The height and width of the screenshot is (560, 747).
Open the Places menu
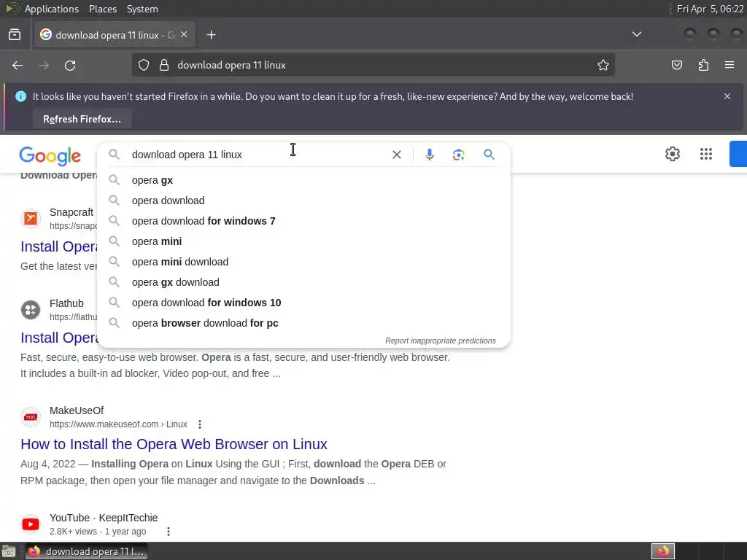coord(102,9)
